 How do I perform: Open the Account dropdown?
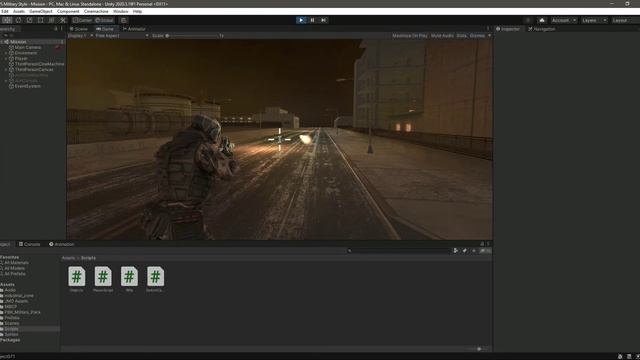[x=564, y=20]
